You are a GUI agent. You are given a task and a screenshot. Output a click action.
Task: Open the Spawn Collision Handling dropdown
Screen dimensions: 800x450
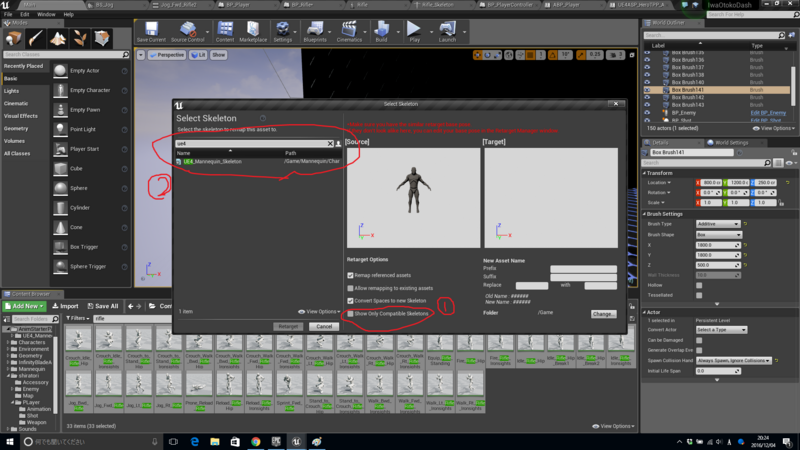[733, 361]
